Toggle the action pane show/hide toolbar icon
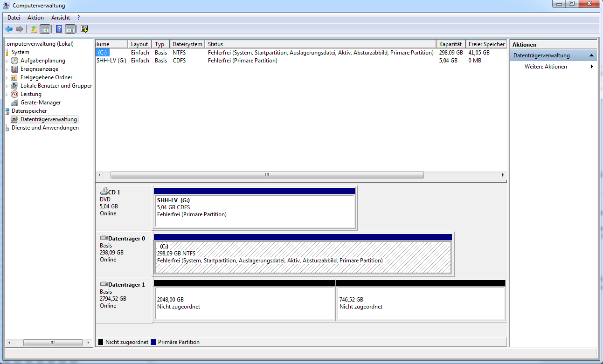 coord(70,29)
